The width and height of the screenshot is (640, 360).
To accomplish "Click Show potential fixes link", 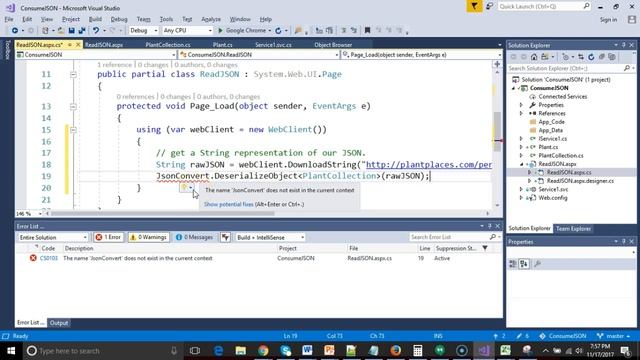I will coord(229,204).
